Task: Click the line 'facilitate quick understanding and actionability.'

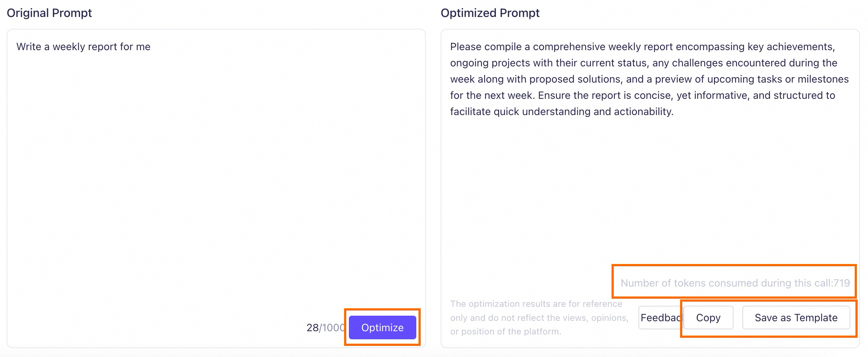Action: click(562, 112)
